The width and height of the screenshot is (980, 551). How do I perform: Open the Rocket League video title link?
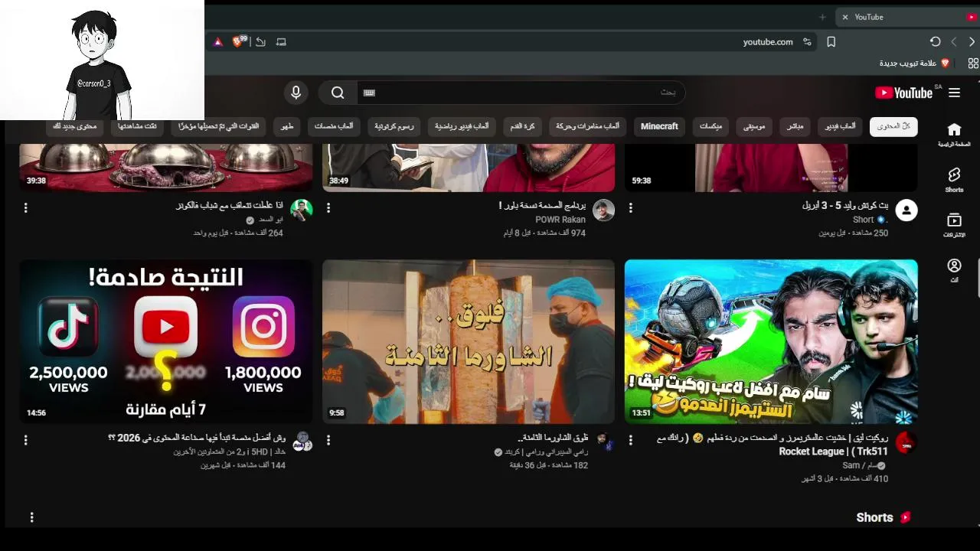click(x=773, y=445)
